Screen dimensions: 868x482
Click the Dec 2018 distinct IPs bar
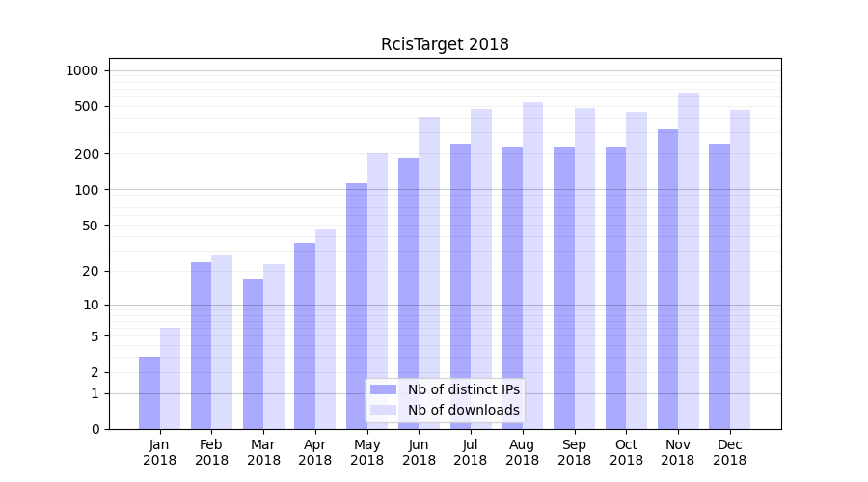pyautogui.click(x=719, y=286)
